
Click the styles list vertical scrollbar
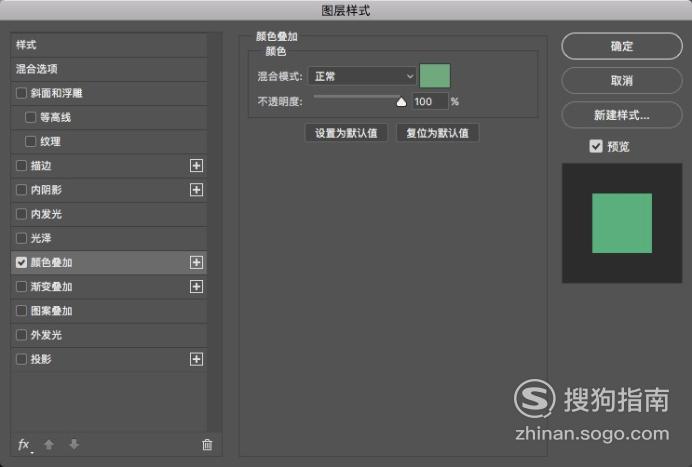(214, 232)
